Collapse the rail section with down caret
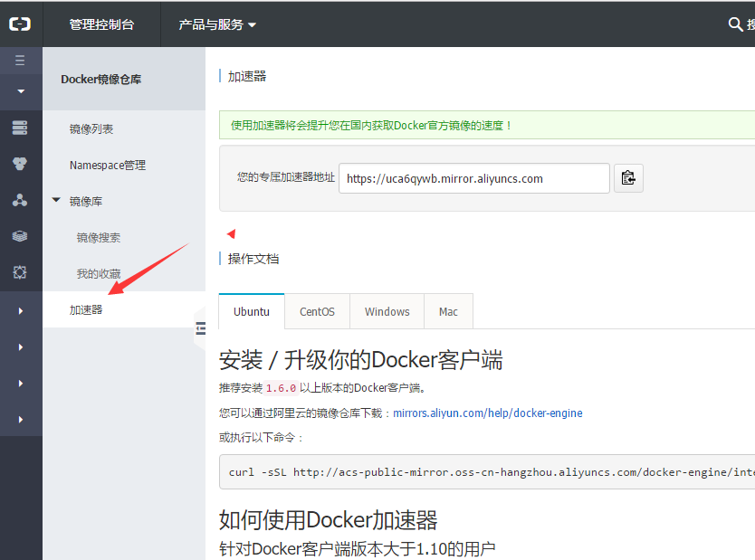755x560 pixels. pyautogui.click(x=21, y=91)
